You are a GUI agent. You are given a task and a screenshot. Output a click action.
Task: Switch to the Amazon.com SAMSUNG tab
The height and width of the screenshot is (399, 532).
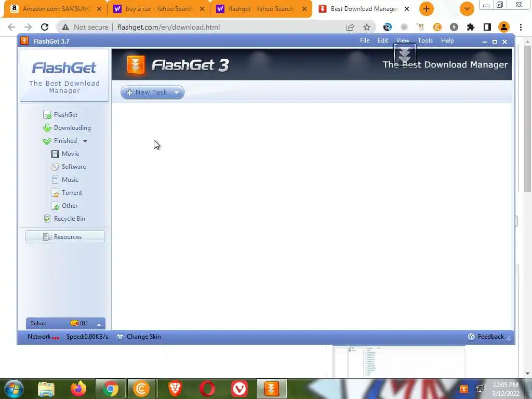pos(55,9)
